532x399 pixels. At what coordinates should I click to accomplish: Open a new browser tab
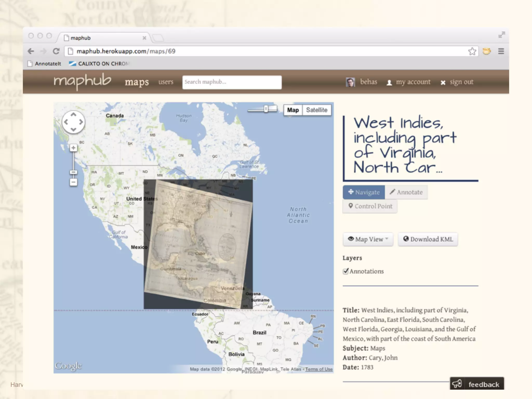pos(158,38)
